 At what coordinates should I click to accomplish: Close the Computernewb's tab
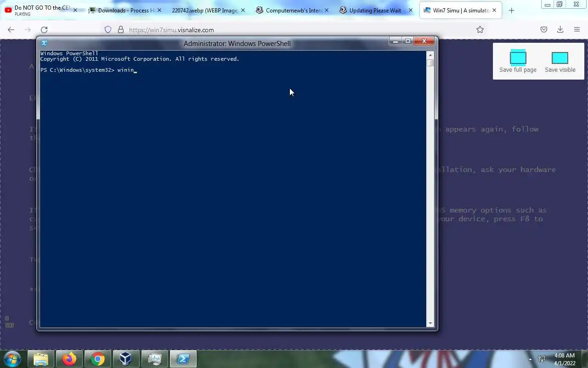327,10
